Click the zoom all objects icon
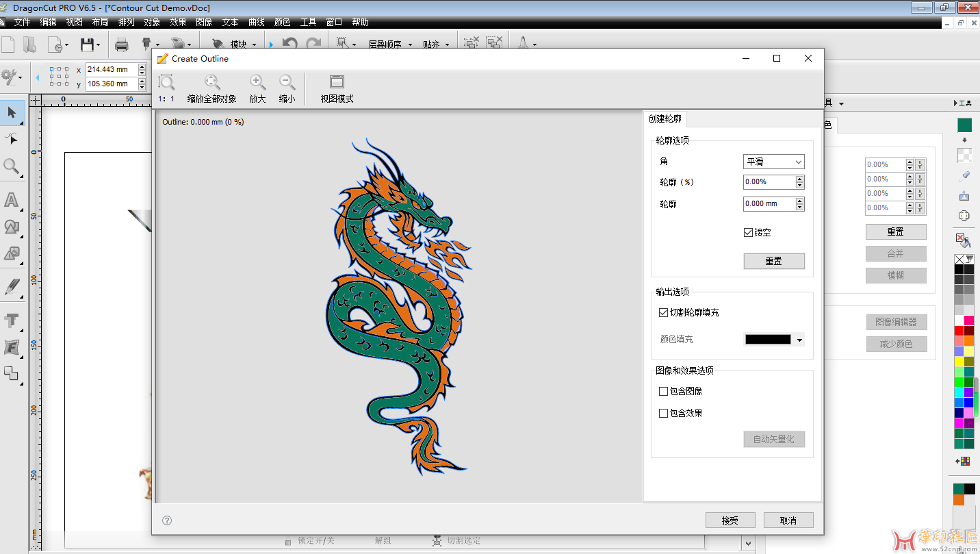The height and width of the screenshot is (554, 980). pyautogui.click(x=212, y=83)
